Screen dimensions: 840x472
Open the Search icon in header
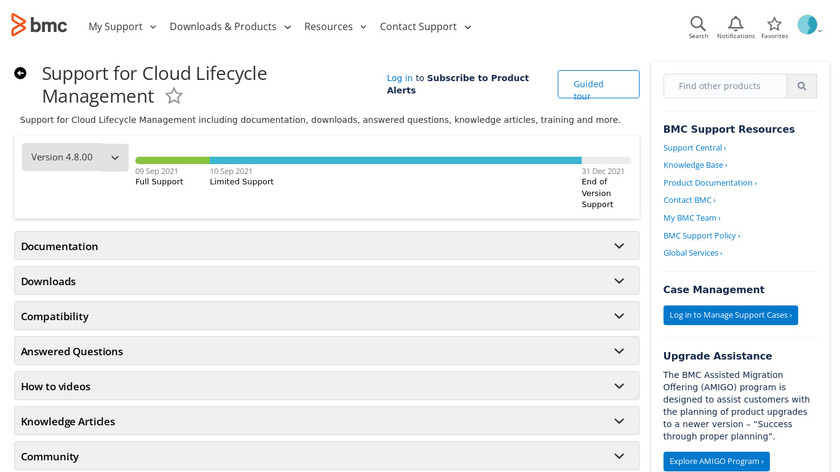click(x=698, y=27)
